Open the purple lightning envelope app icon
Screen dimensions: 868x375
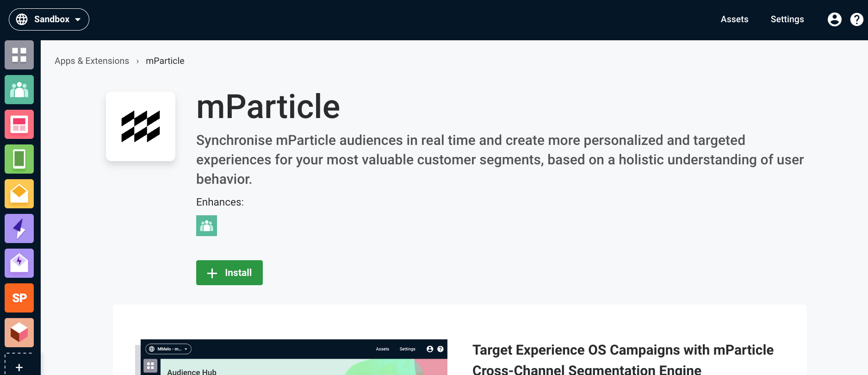[19, 263]
